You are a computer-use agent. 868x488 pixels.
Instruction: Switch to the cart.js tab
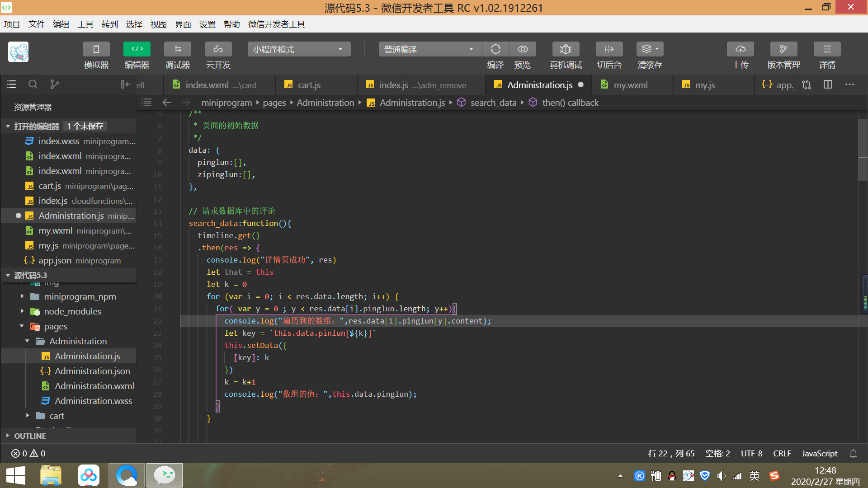(309, 85)
